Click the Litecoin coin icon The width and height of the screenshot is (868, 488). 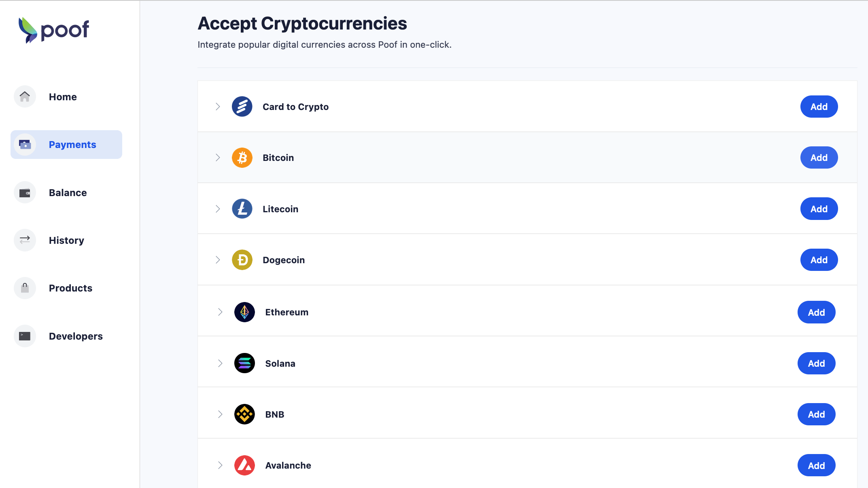click(x=242, y=209)
